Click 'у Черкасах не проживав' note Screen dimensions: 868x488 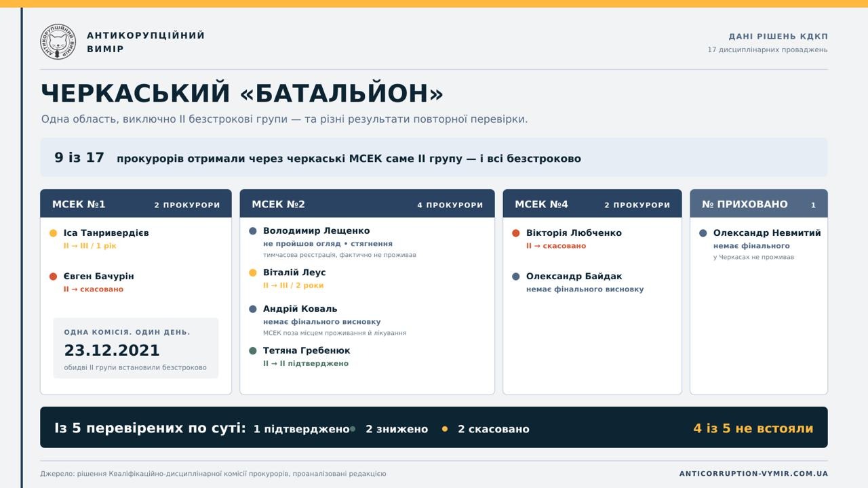754,258
